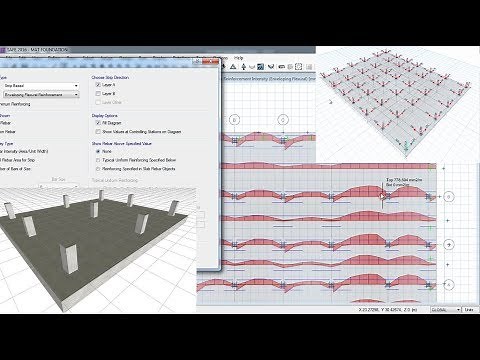Select the Number of Bars of Size option
The image size is (480, 360).
(x=15, y=169)
